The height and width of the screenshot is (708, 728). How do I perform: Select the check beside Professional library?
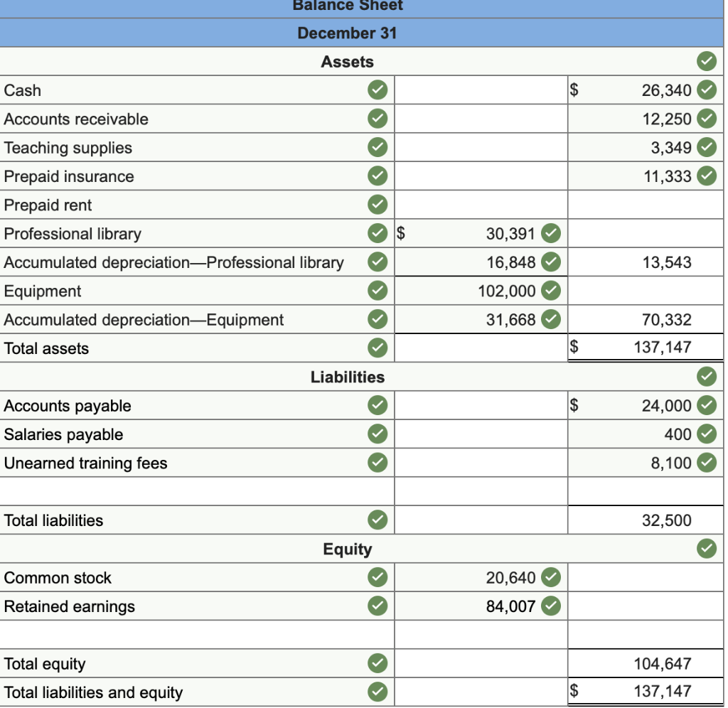[375, 233]
